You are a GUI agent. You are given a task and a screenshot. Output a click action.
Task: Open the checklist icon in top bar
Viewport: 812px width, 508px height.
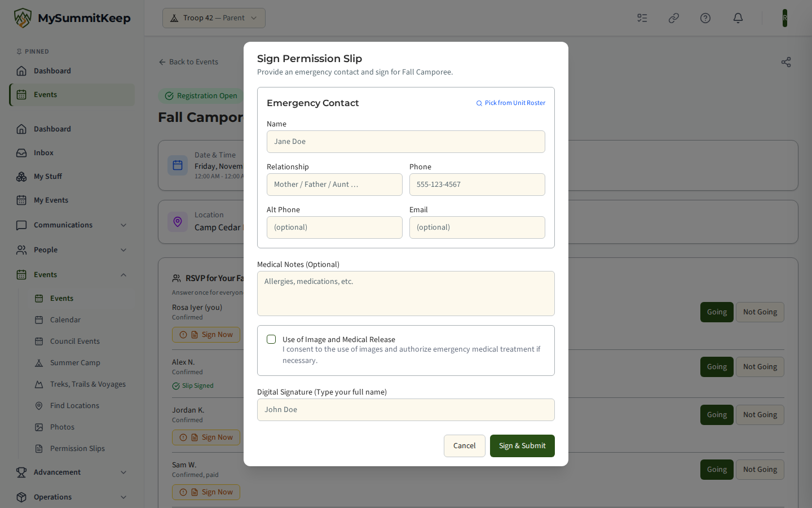click(642, 18)
